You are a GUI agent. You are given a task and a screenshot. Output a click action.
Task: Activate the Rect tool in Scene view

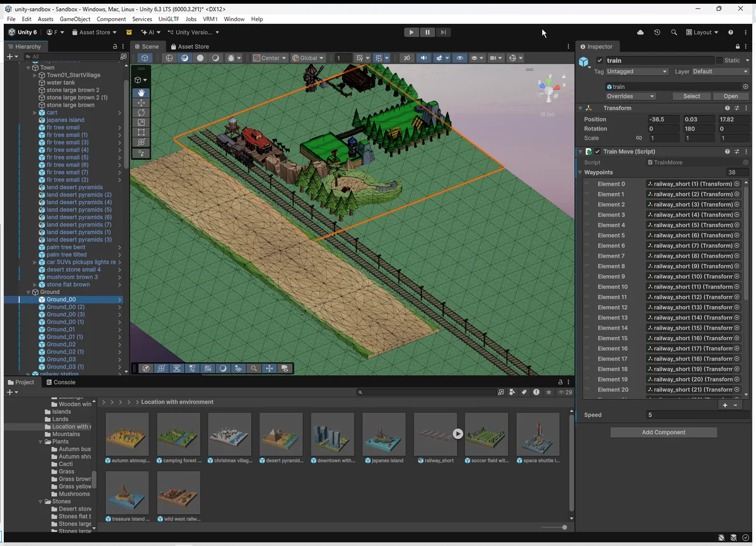(x=141, y=133)
